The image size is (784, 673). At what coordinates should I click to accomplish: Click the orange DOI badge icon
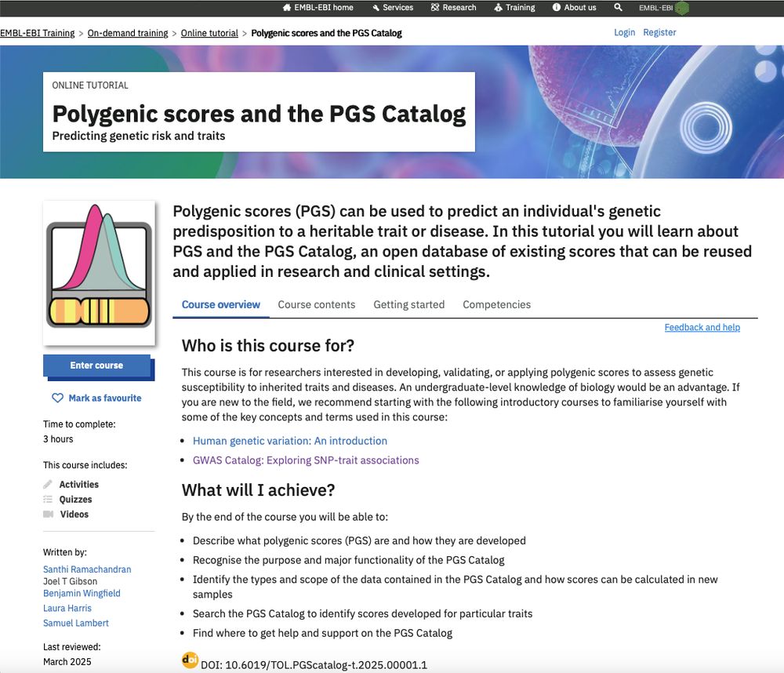click(x=190, y=660)
